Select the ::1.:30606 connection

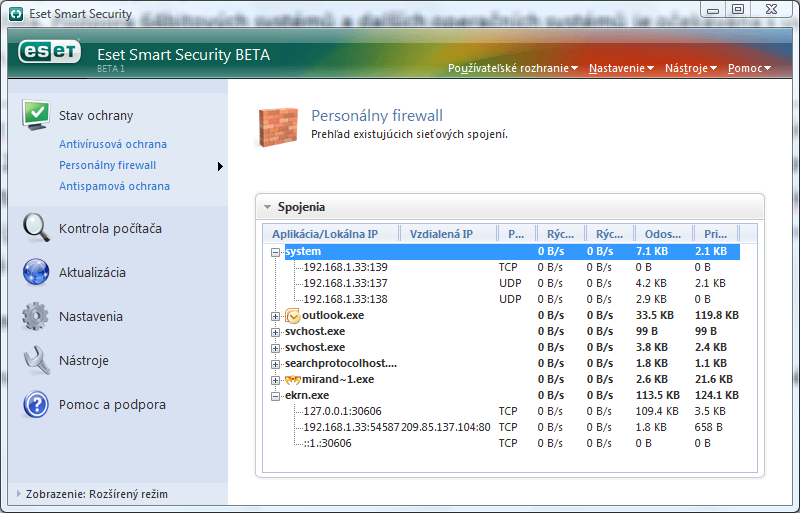pos(327,443)
